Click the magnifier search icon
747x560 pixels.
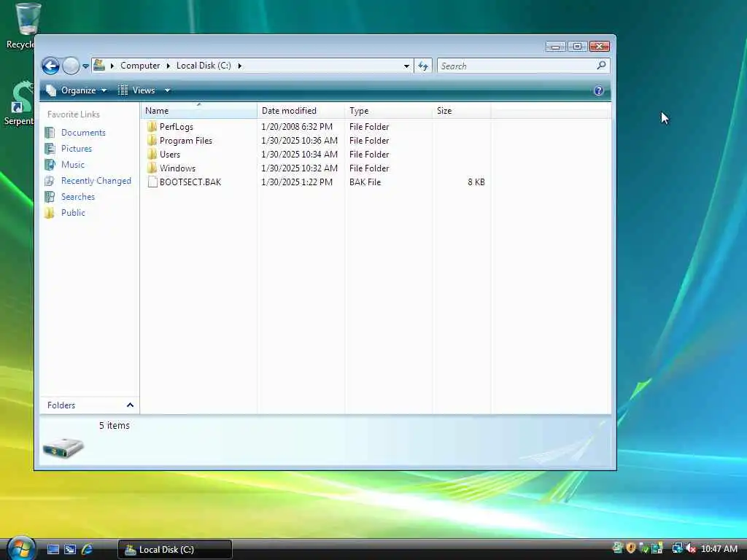pos(602,65)
